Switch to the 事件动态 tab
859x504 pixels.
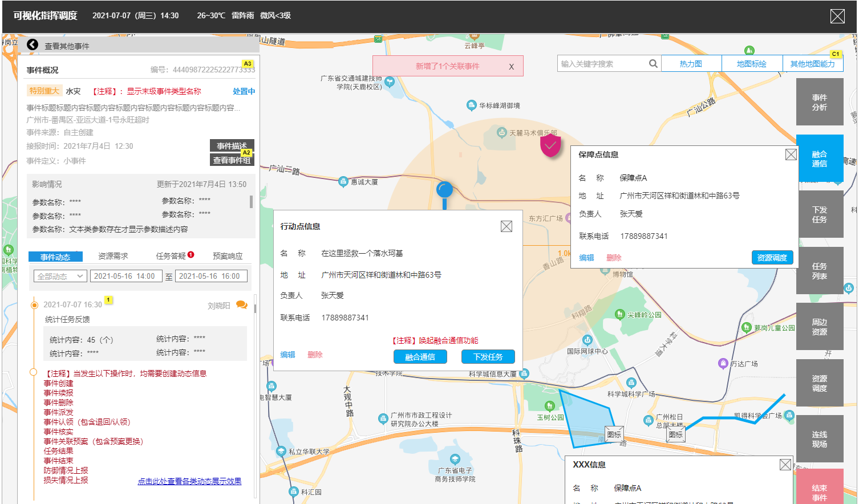(55, 257)
